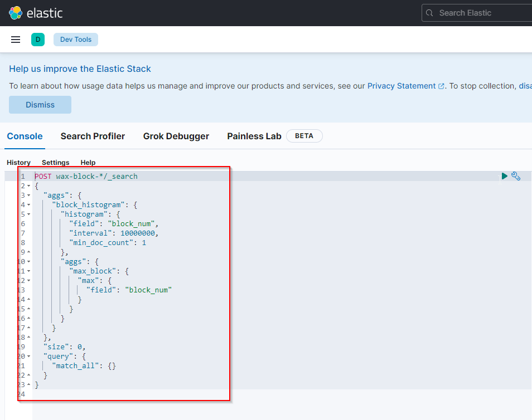Open the console Settings menu
The image size is (532, 420).
coord(55,162)
